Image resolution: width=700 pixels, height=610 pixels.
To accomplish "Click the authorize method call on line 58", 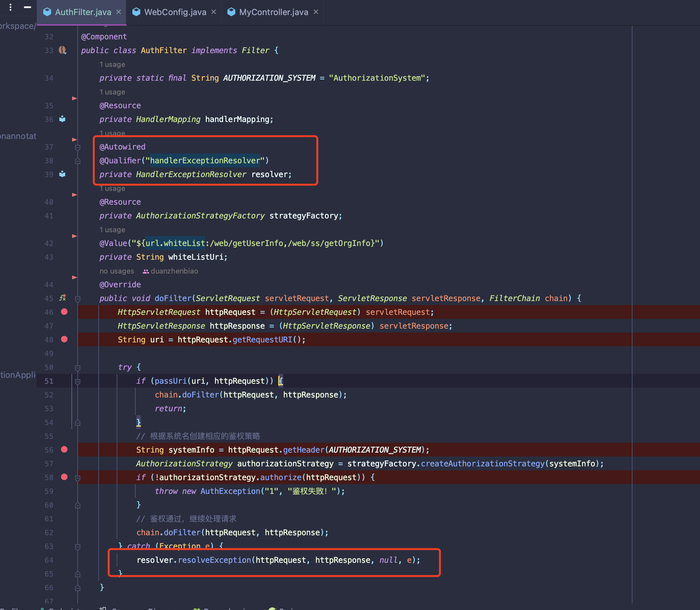I will coord(281,478).
